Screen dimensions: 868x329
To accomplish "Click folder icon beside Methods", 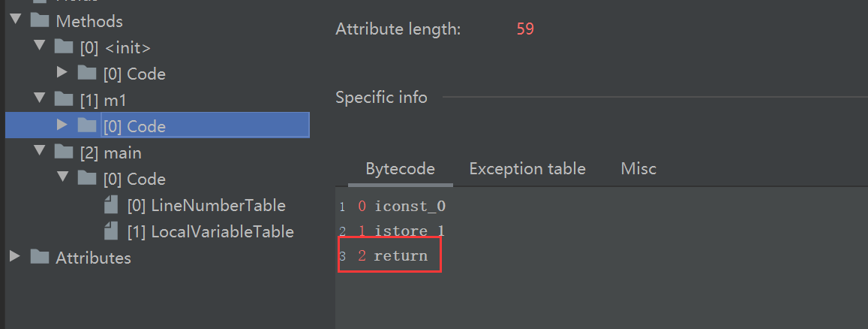I will (x=41, y=22).
